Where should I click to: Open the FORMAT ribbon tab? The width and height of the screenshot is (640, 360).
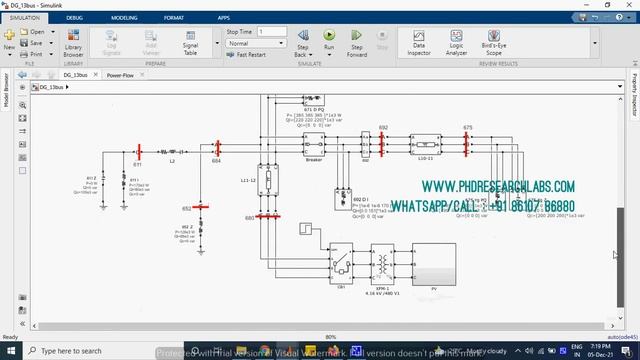tap(174, 18)
